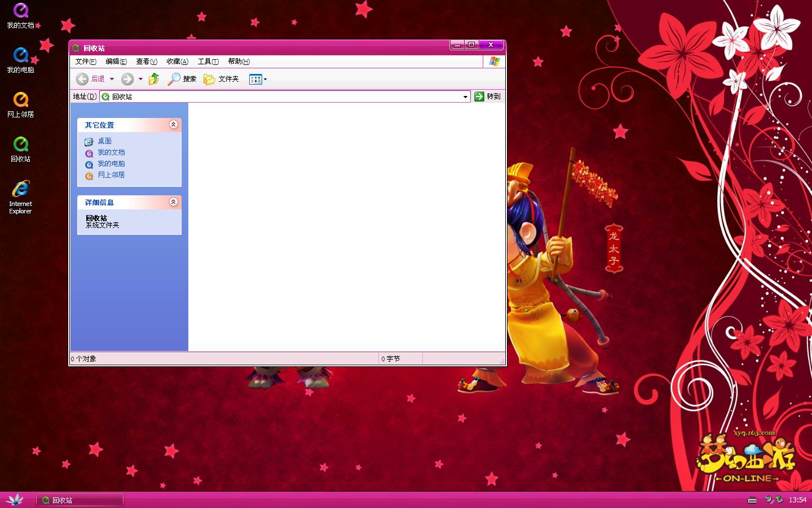Open the 文件(F) menu
The image size is (812, 508).
tap(86, 62)
